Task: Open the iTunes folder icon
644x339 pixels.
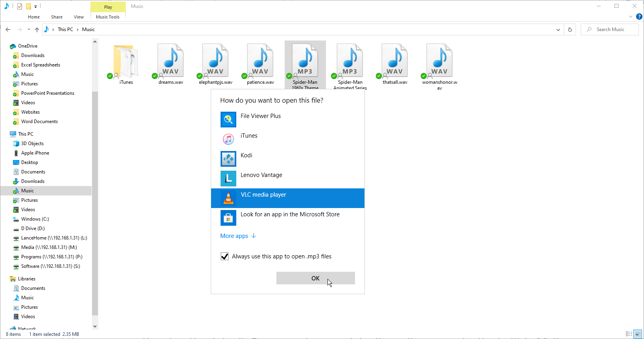Action: point(126,61)
